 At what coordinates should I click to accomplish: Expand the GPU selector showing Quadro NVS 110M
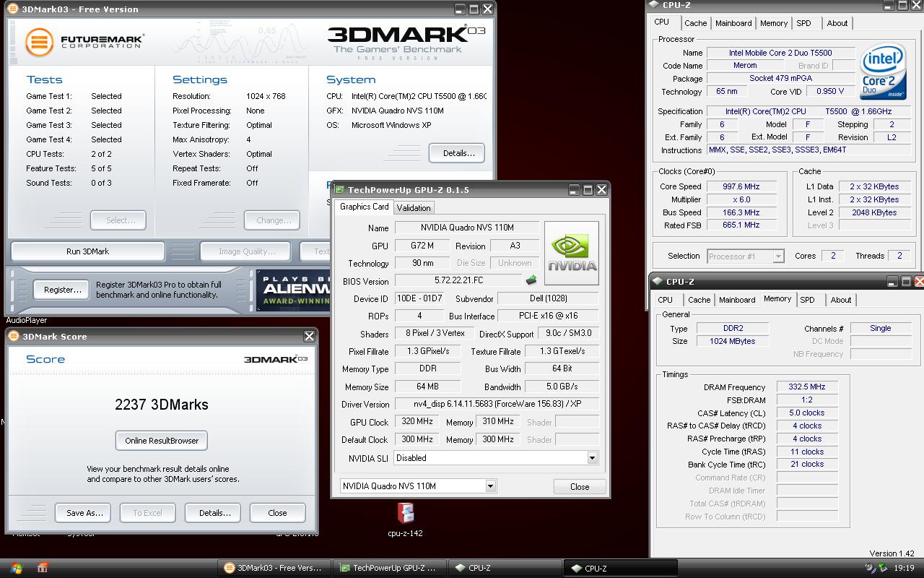(490, 486)
